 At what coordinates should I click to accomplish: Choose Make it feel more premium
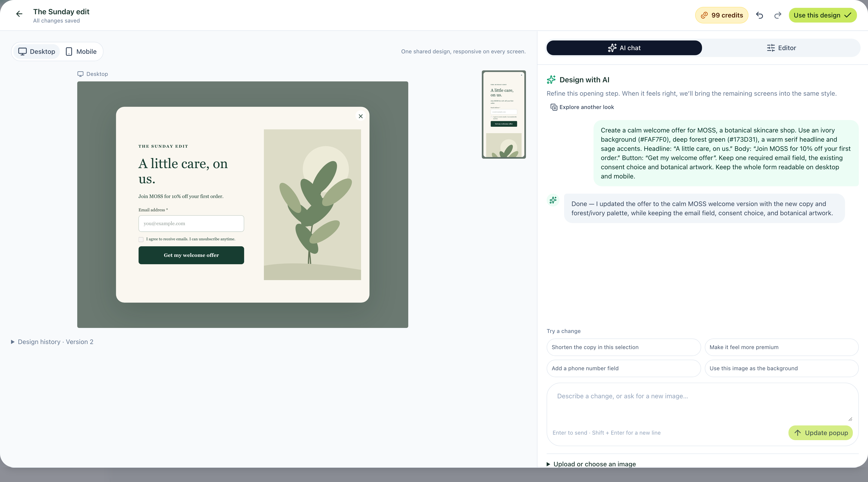point(781,347)
